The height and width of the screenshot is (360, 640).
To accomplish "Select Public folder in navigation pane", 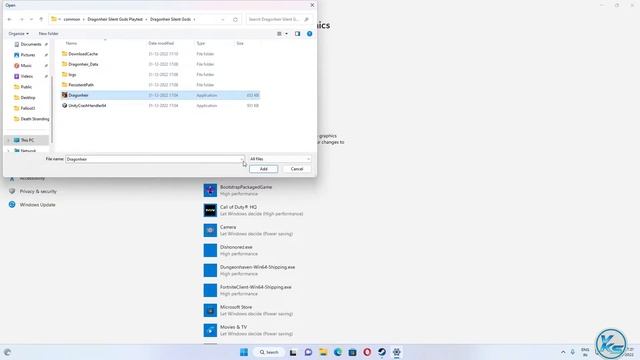I will click(x=26, y=87).
